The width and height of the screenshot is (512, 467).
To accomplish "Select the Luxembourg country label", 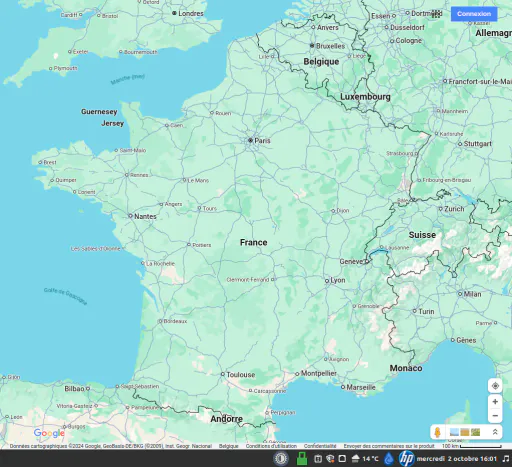I will tap(365, 97).
